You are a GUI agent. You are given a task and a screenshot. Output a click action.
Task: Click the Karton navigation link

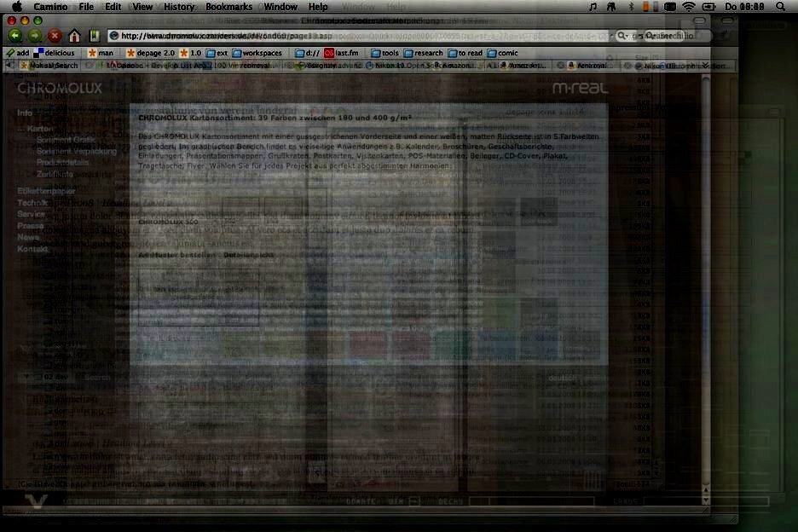pos(40,129)
